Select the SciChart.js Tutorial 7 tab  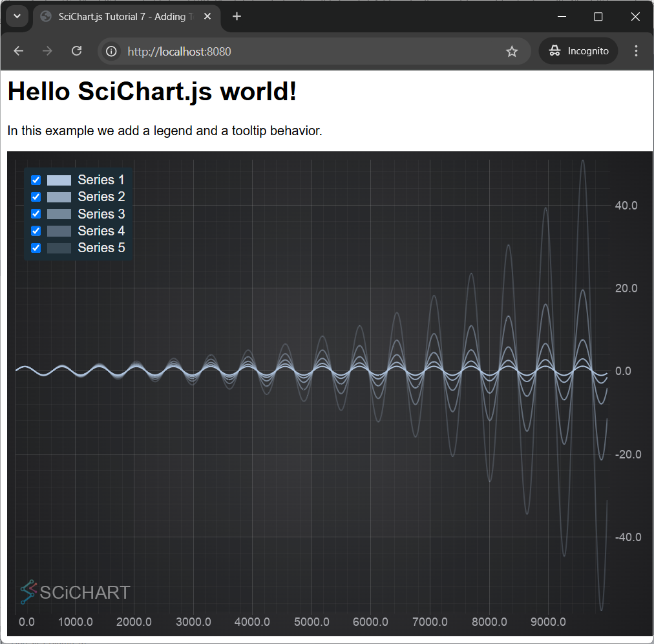123,17
